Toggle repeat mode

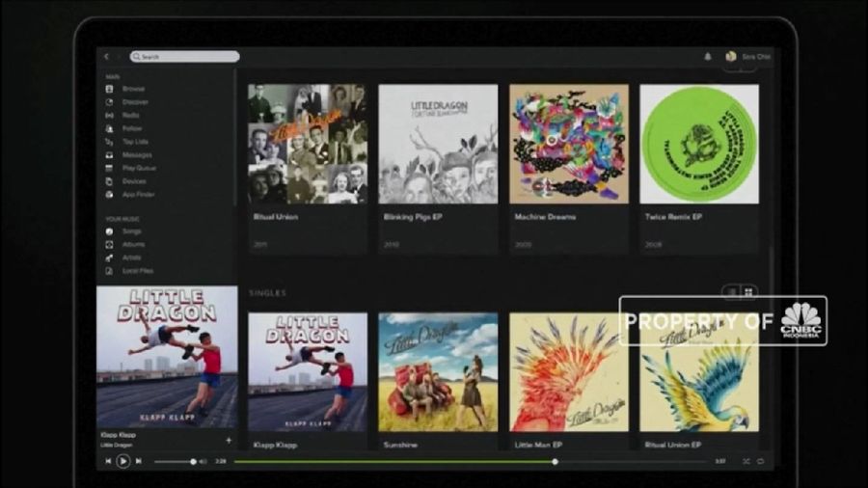click(761, 461)
